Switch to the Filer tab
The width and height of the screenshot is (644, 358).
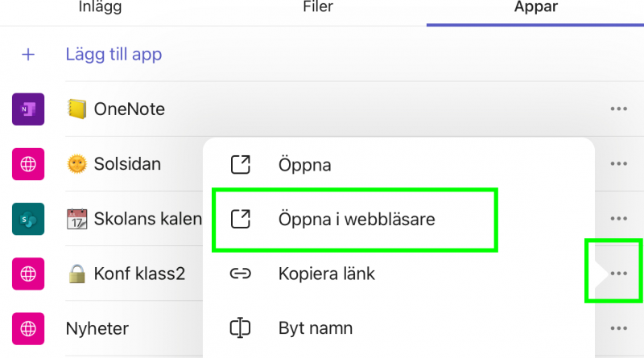[x=318, y=6]
